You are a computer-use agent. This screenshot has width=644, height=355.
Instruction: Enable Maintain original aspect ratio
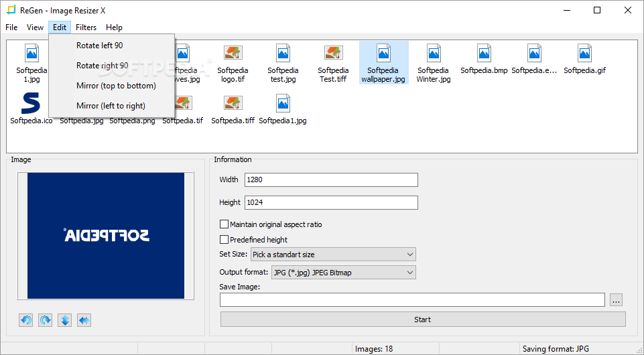coord(224,224)
